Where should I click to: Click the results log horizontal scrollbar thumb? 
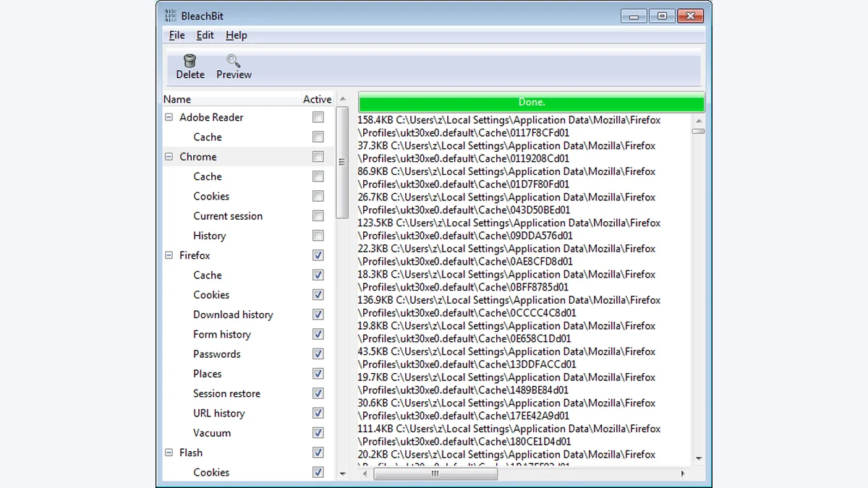click(x=435, y=474)
